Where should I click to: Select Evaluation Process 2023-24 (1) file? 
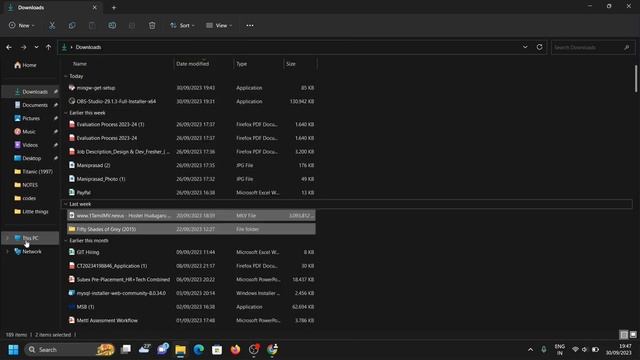tap(191, 124)
